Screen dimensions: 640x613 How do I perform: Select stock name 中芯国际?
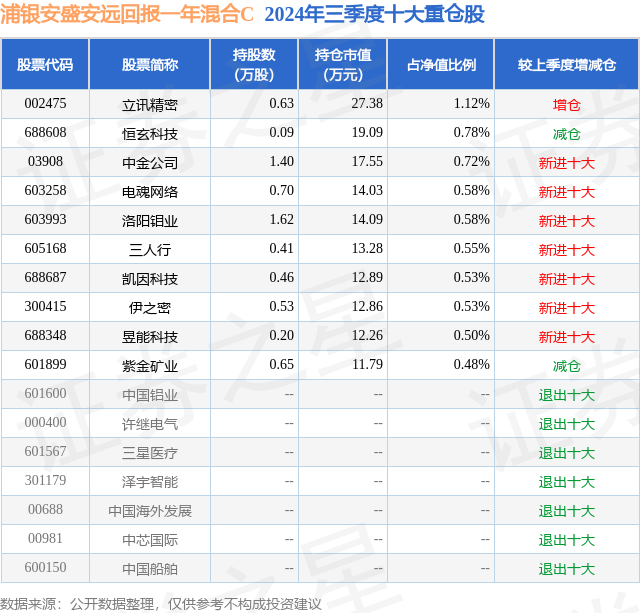150,540
